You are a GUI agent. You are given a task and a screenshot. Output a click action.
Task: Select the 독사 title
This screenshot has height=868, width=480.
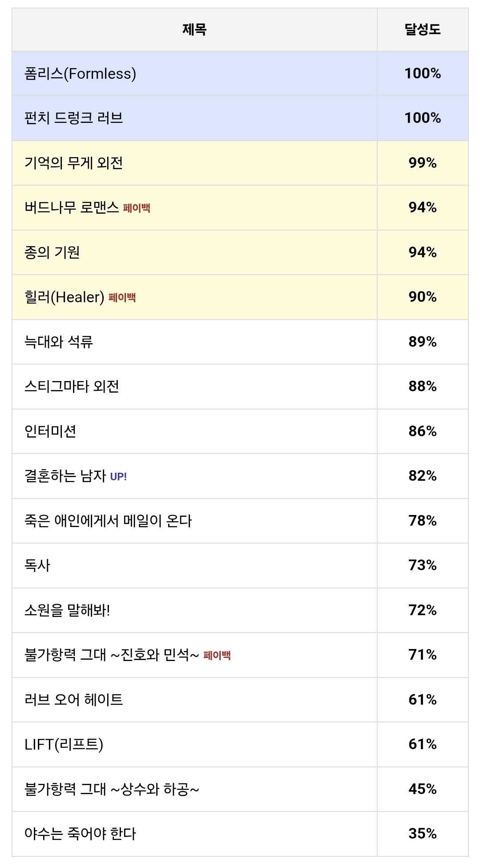pos(37,566)
